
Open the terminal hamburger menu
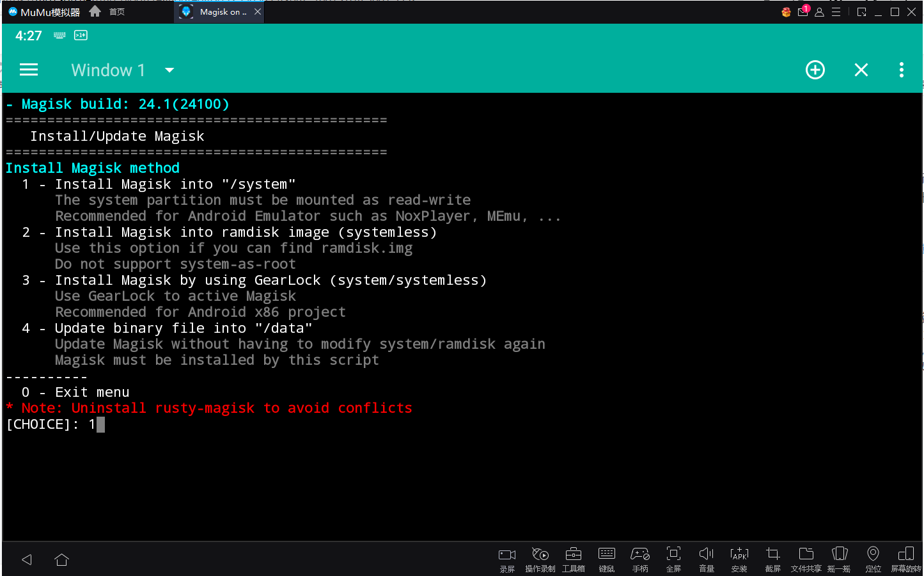(29, 70)
